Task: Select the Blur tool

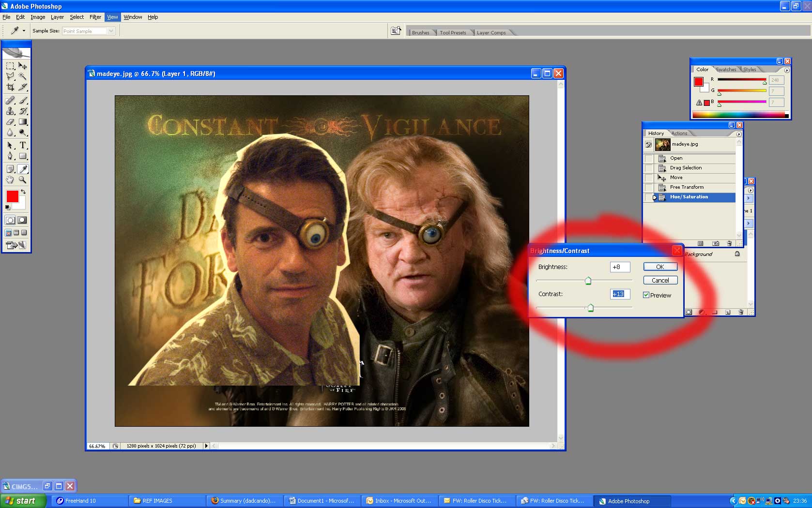Action: click(10, 133)
